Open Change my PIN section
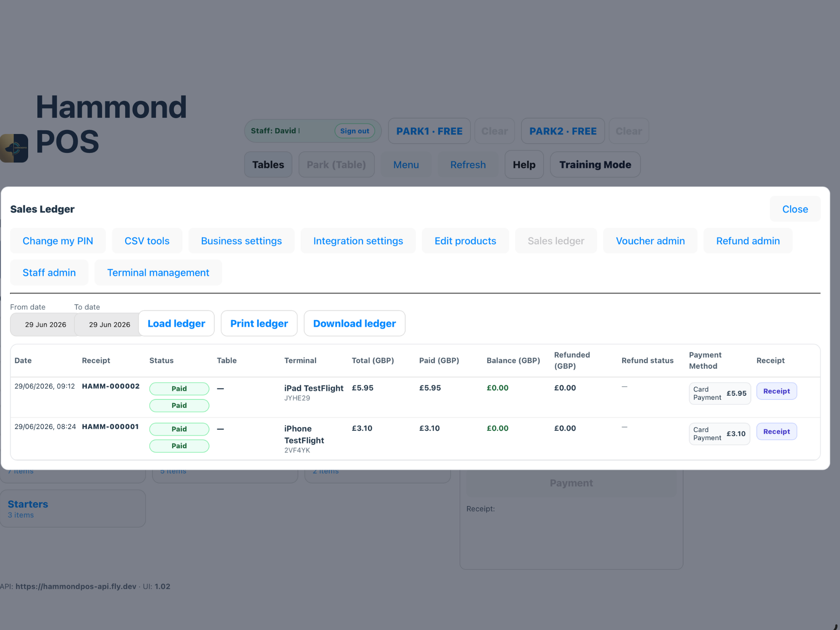The image size is (840, 630). click(58, 241)
